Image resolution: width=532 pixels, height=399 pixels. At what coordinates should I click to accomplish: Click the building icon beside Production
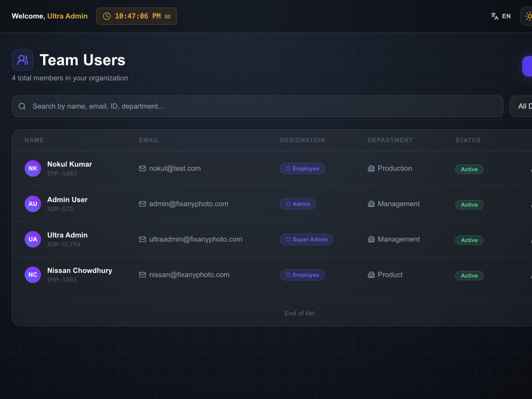click(x=371, y=169)
